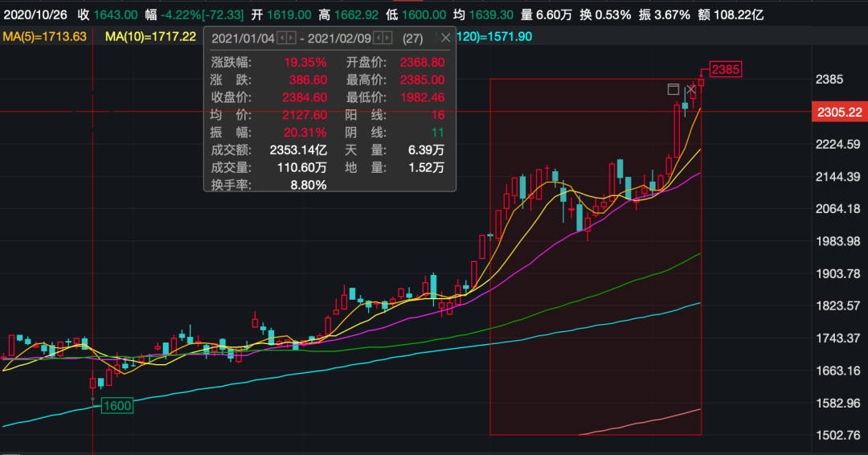Step the start date 2021/01/04 forward
The width and height of the screenshot is (868, 455).
click(291, 38)
